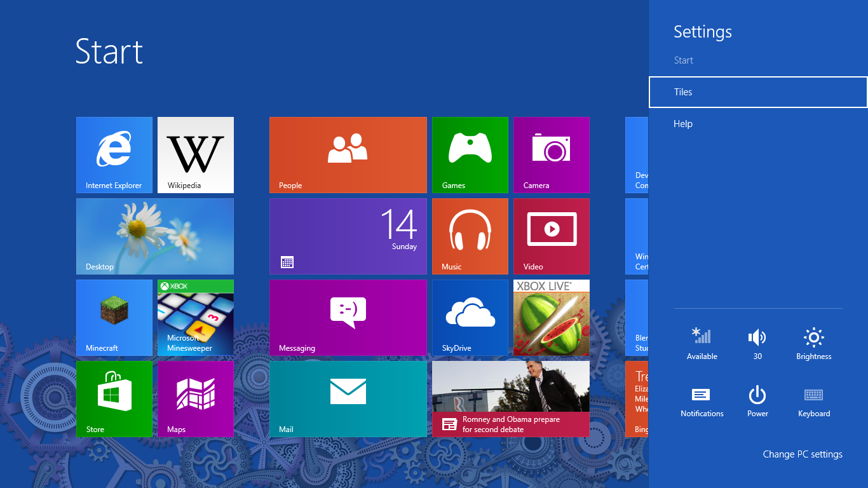The image size is (868, 488).
Task: Open the Store tile
Action: [x=114, y=399]
